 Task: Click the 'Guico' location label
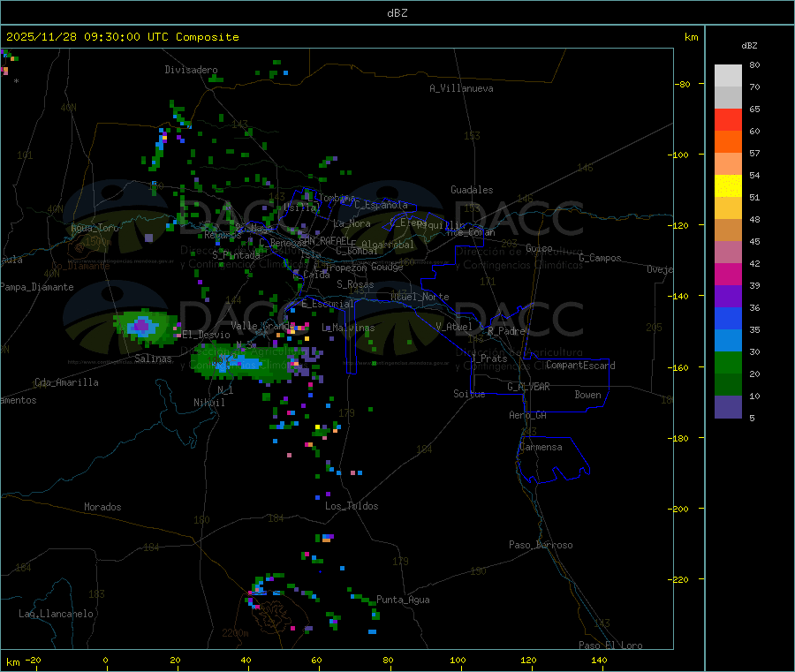click(539, 248)
